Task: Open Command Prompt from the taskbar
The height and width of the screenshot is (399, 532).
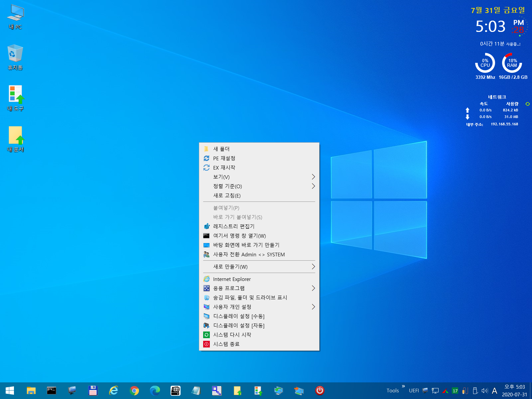Action: coord(52,391)
